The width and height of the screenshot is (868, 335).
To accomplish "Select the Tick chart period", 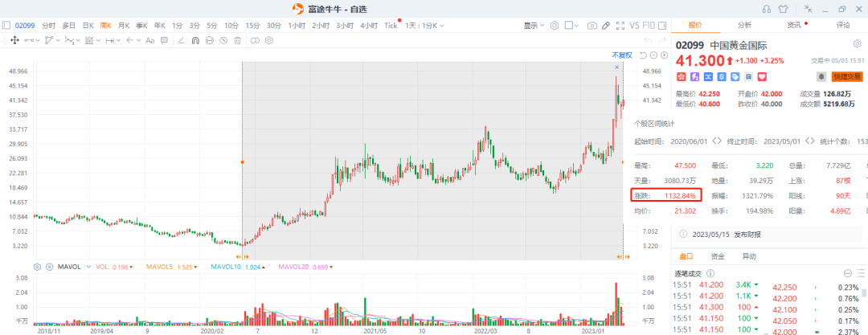I will 391,26.
